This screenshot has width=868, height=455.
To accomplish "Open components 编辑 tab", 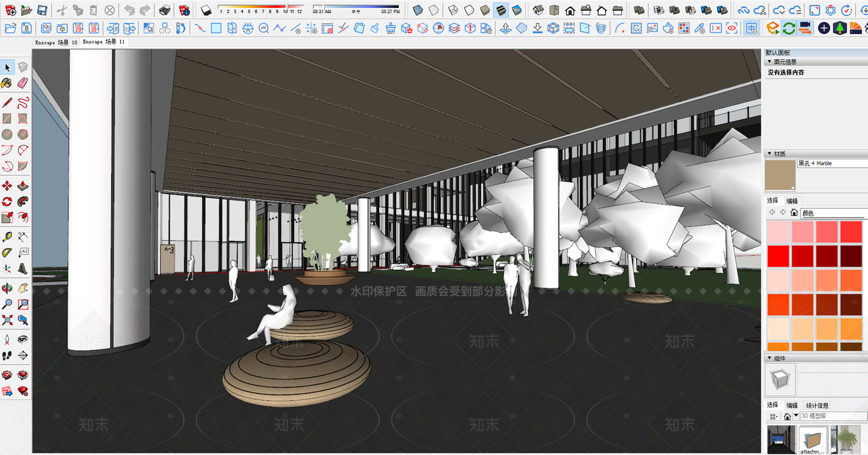I will tap(792, 406).
